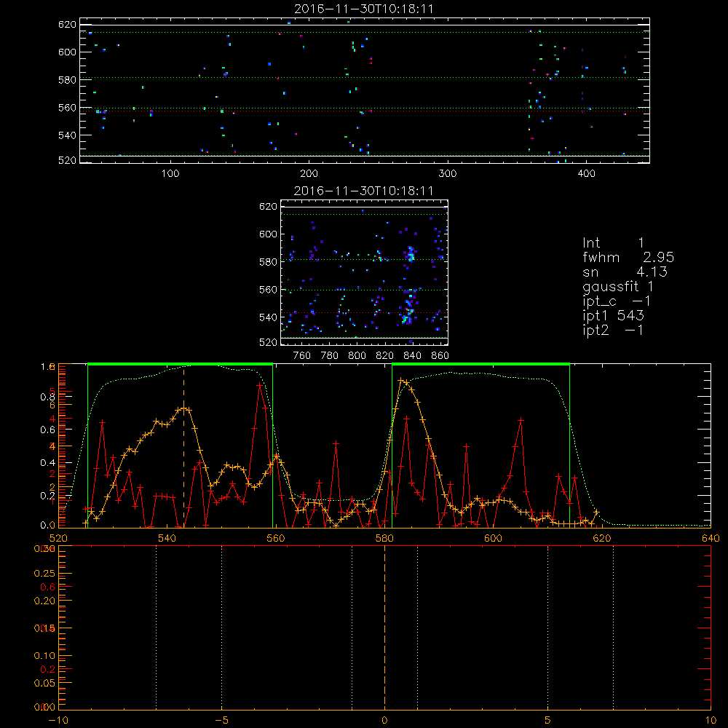The image size is (728, 728).
Task: Click x-axis label 560 on profile plot
Action: point(276,538)
